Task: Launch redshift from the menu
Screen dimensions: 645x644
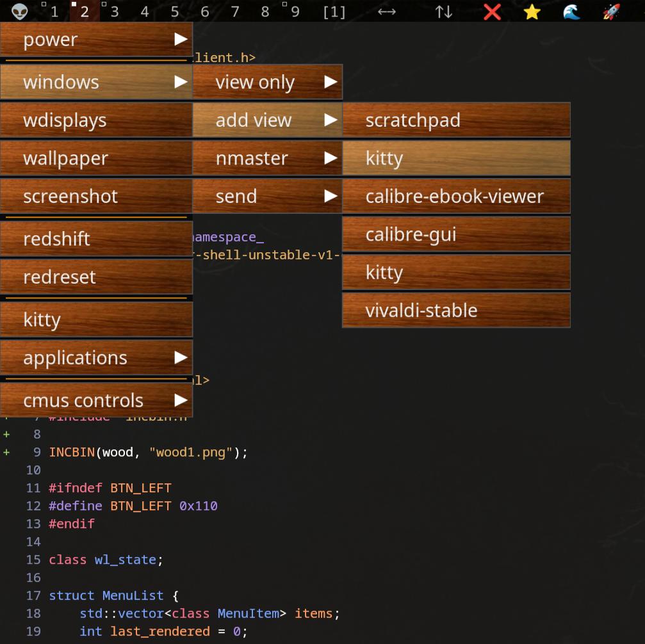Action: (x=96, y=239)
